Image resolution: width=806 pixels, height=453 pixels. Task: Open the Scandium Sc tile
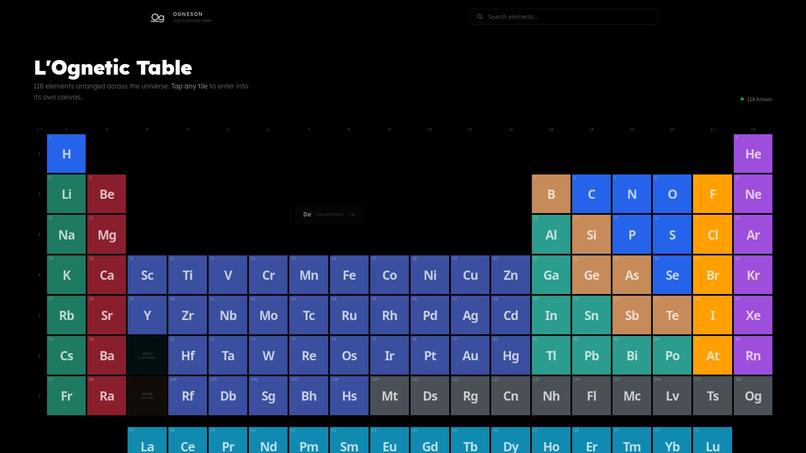[x=147, y=275]
